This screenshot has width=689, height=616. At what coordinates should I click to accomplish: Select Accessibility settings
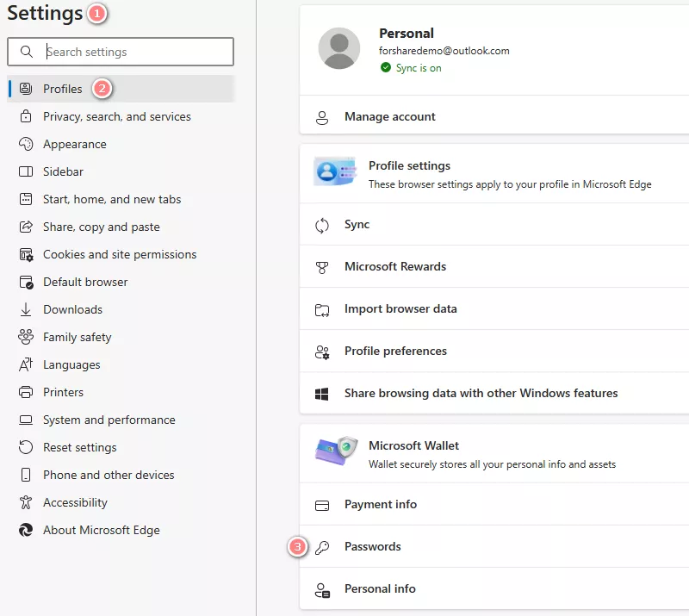[121, 502]
